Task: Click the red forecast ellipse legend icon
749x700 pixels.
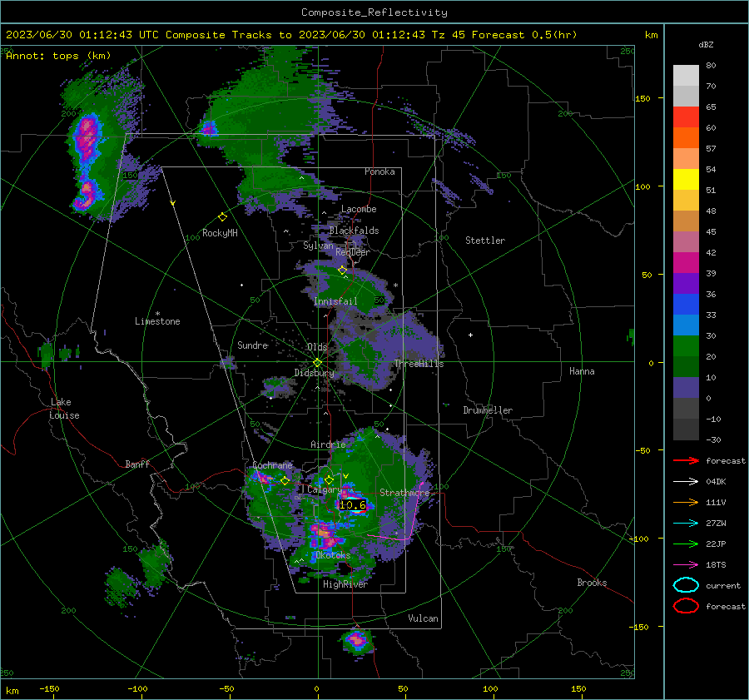Action: click(x=686, y=606)
